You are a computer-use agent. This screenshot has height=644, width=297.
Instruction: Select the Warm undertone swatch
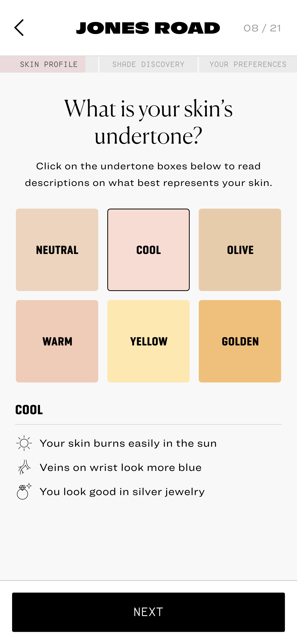coord(57,341)
